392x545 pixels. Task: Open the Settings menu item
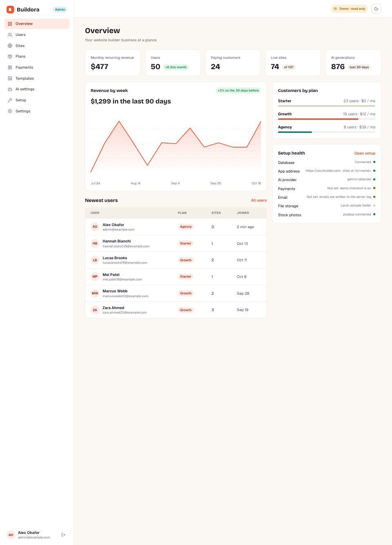tap(37, 111)
